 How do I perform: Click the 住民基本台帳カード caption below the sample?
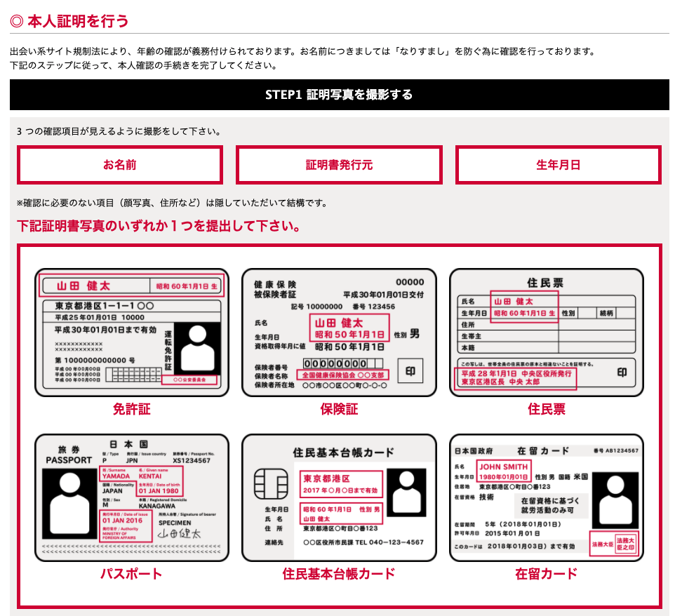click(339, 574)
